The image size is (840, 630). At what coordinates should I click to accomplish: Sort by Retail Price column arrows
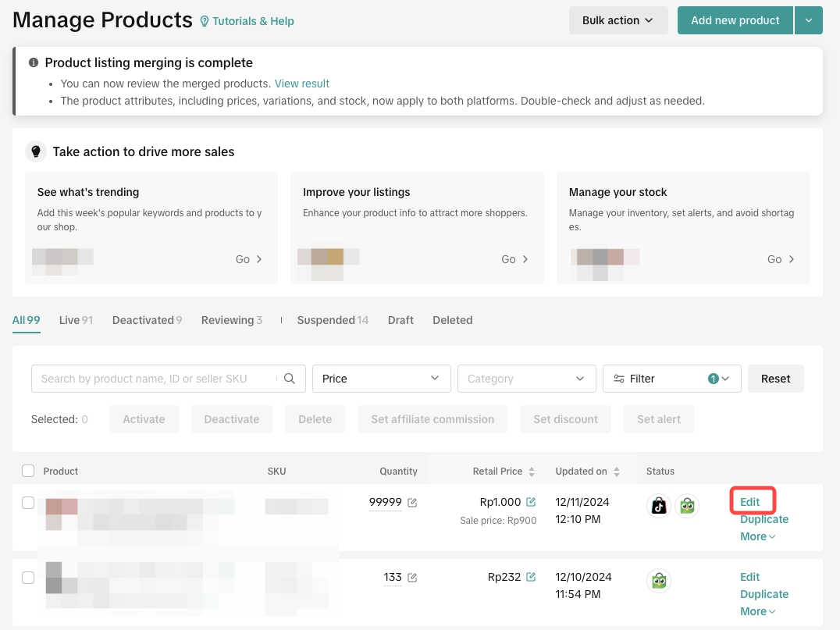(x=532, y=472)
